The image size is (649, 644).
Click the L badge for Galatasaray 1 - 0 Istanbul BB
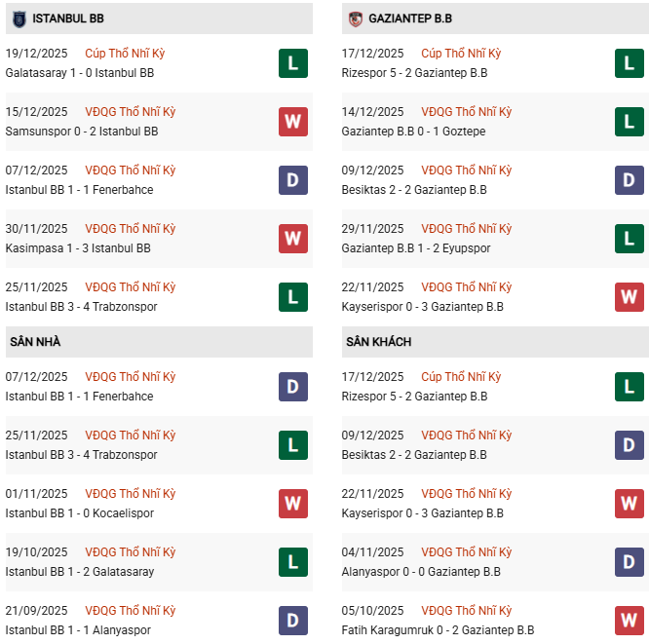point(292,63)
